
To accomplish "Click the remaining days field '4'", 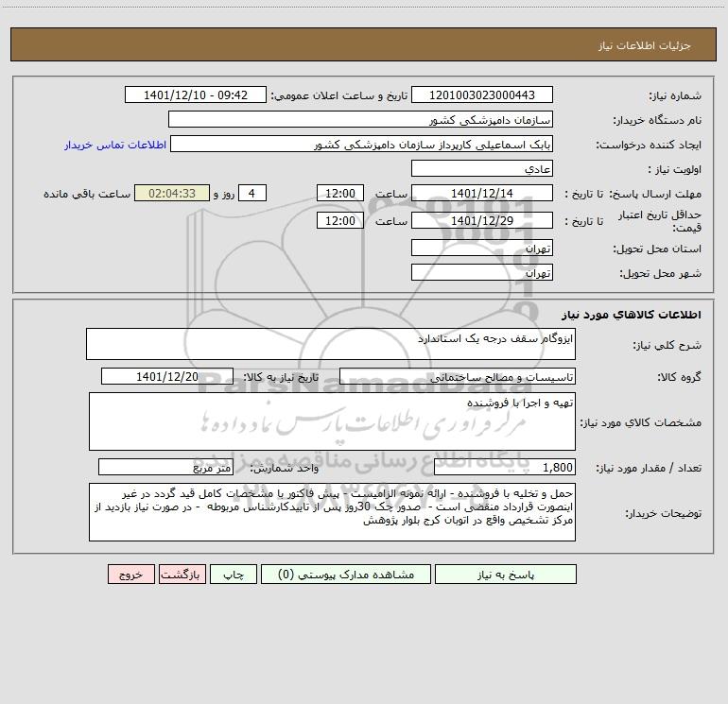I will [252, 193].
